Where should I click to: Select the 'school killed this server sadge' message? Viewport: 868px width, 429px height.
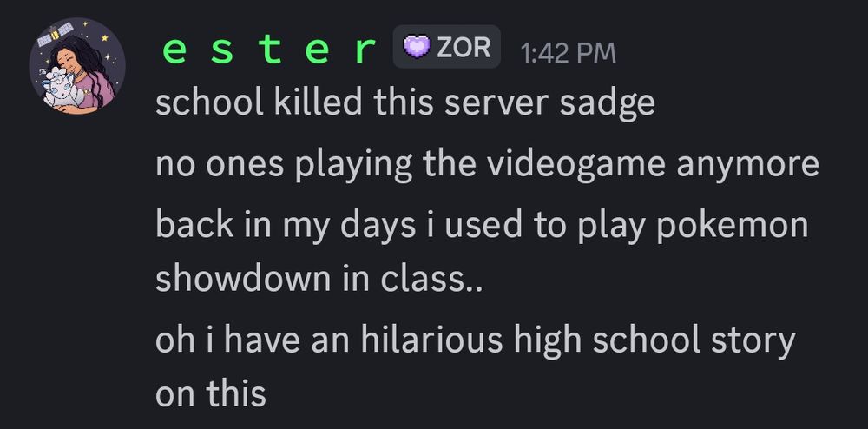point(404,102)
